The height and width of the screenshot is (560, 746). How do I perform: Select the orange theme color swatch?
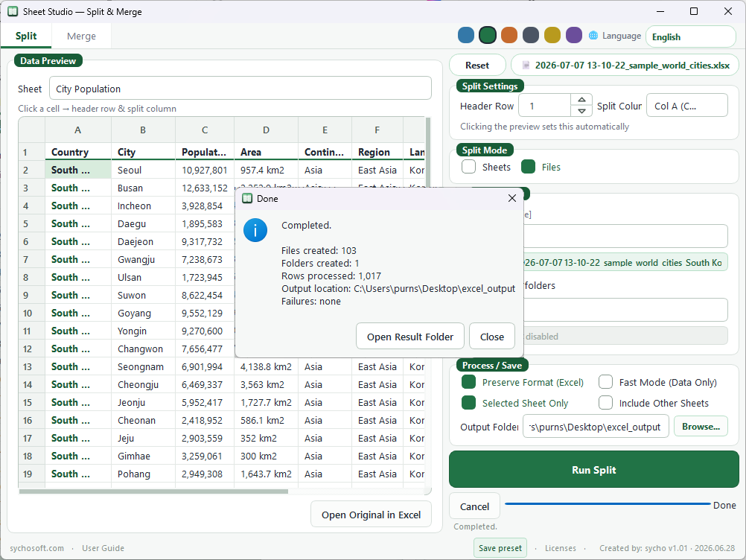(509, 35)
